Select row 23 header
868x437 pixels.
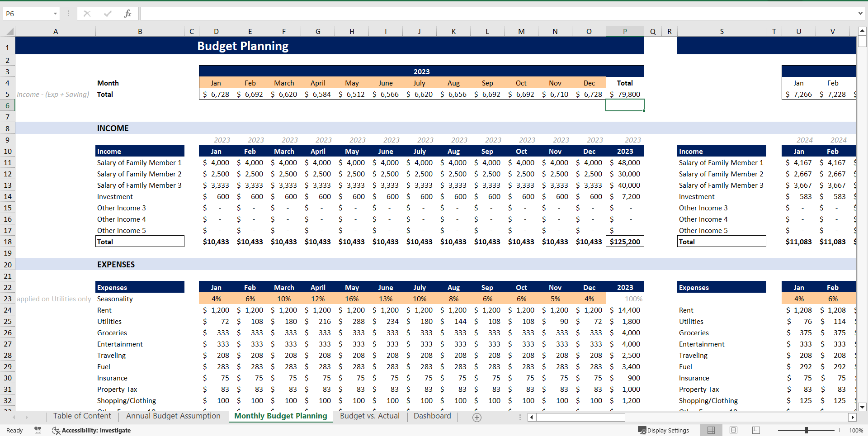tap(8, 299)
